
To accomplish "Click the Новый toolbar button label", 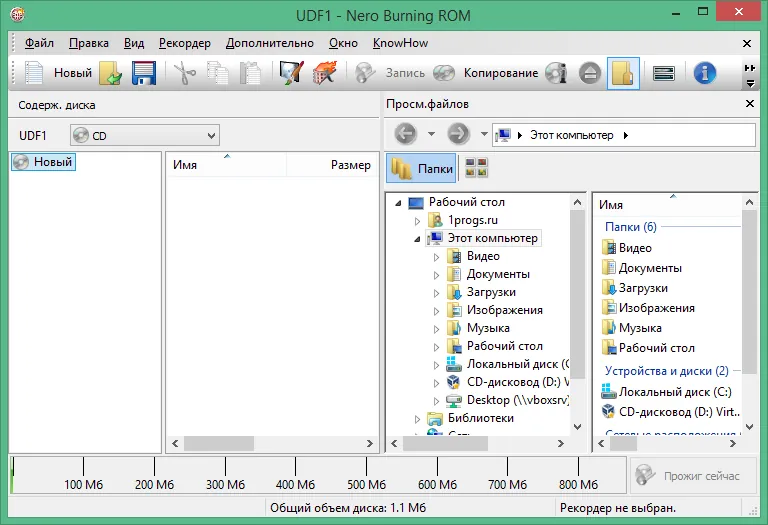I will pyautogui.click(x=73, y=73).
